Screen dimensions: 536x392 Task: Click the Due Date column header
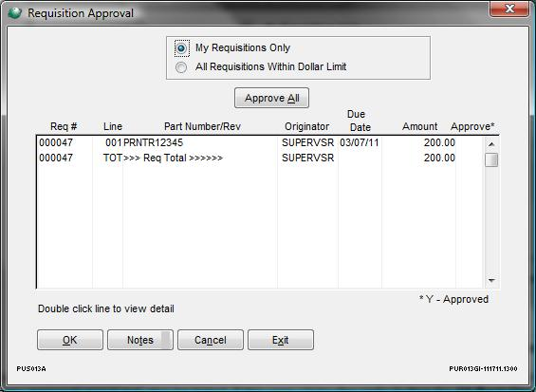tap(360, 121)
